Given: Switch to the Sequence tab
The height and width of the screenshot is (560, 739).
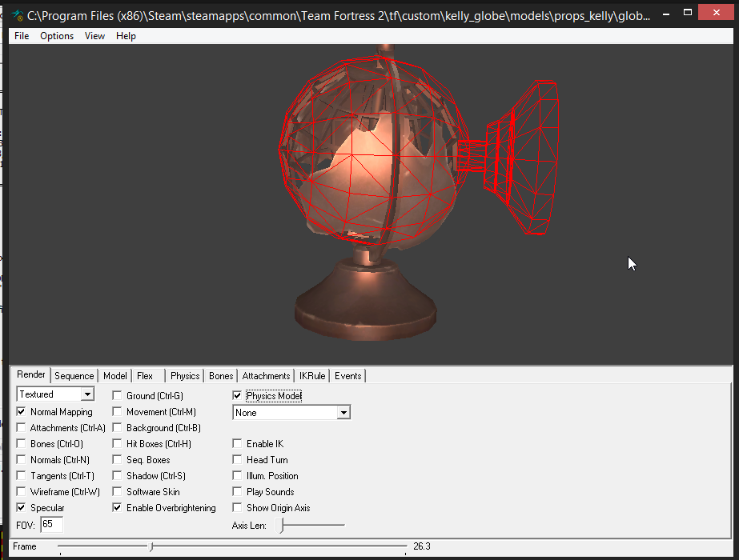Looking at the screenshot, I should [x=74, y=376].
